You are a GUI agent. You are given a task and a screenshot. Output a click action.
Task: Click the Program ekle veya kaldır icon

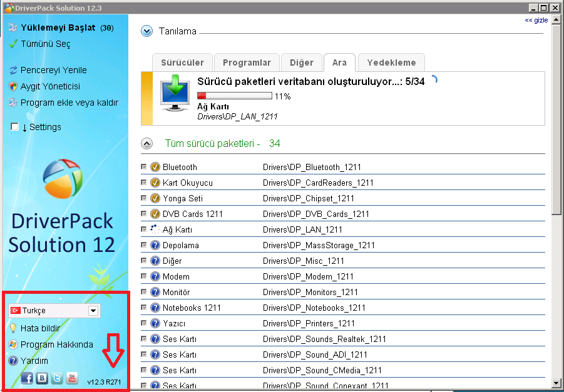[13, 103]
